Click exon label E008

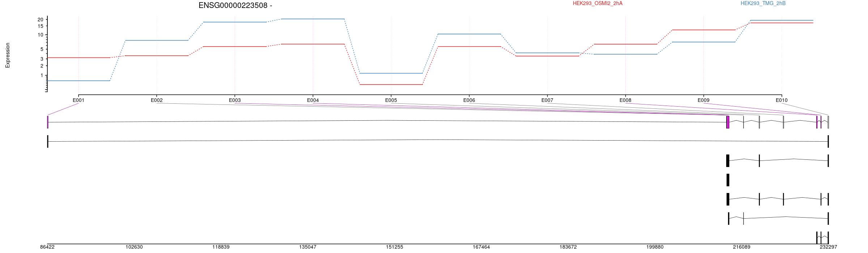point(625,100)
